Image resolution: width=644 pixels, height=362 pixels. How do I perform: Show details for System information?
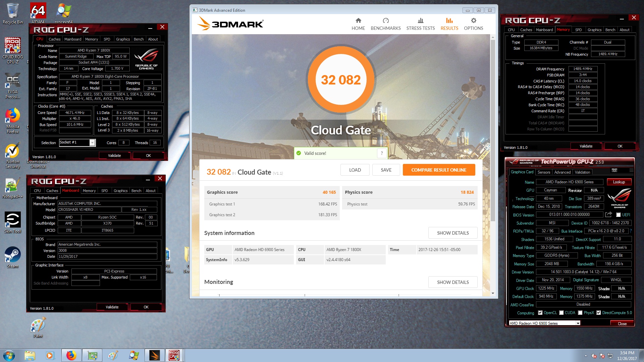coord(453,233)
